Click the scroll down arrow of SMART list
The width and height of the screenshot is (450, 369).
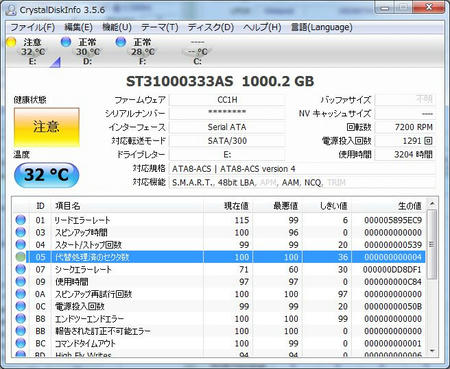click(432, 351)
